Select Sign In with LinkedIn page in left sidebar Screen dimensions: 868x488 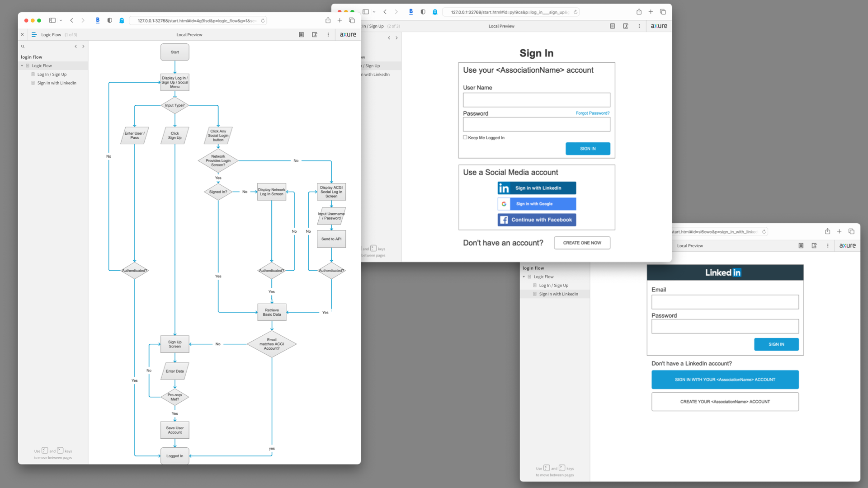(57, 83)
